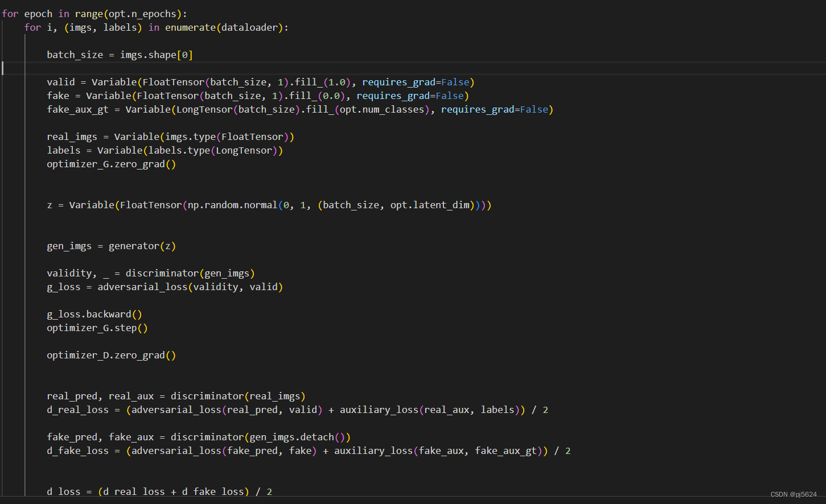This screenshot has height=504, width=826.
Task: Click the line 'optimizer_G.zero_grad()'
Action: coord(112,164)
